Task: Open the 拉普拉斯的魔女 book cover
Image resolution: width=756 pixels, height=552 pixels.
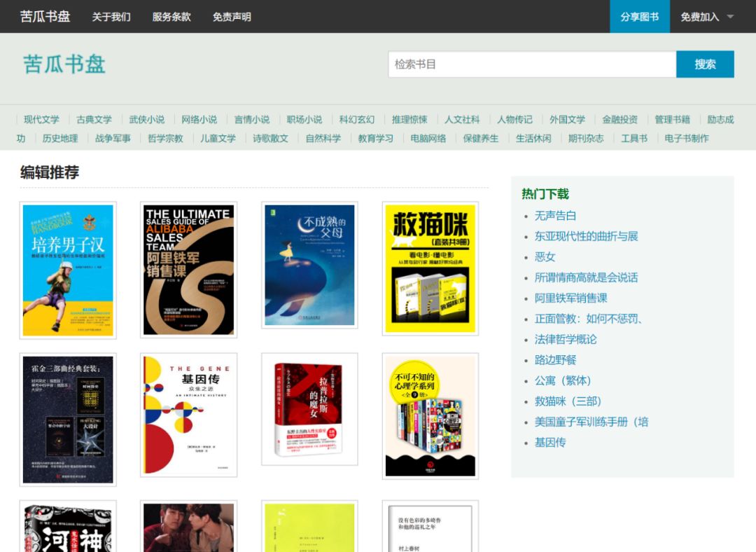Action: tap(309, 409)
